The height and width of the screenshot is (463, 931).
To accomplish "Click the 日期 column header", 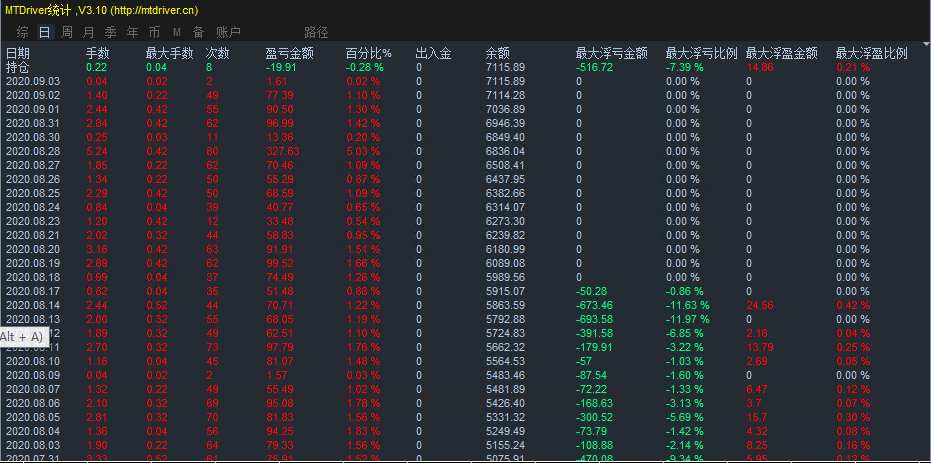I will pos(18,53).
